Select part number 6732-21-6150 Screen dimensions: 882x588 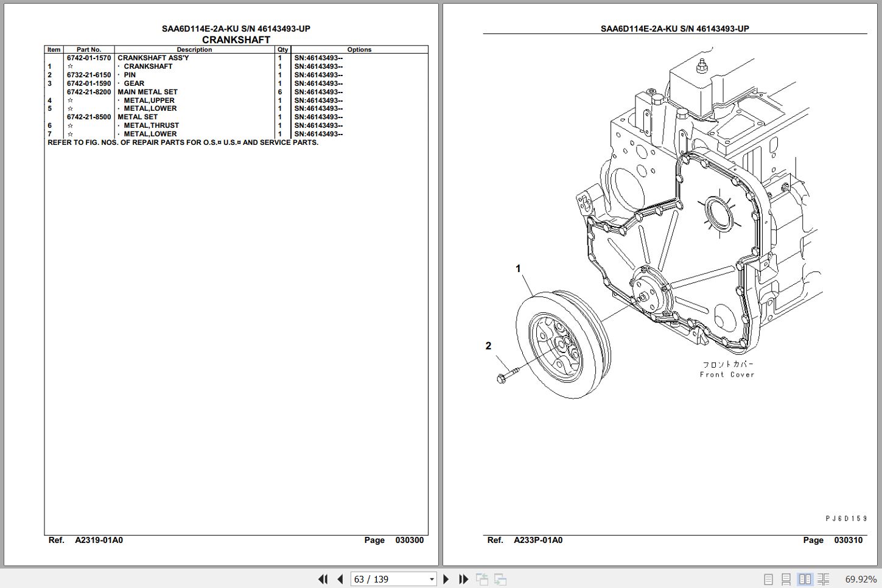pos(89,75)
